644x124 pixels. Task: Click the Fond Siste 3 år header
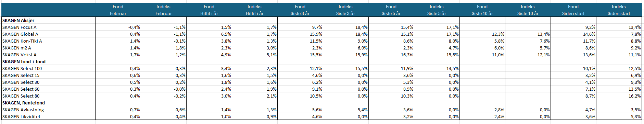click(300, 10)
